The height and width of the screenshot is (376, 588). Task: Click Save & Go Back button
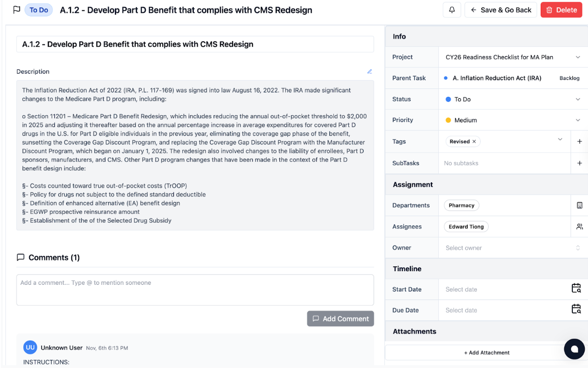pos(501,10)
